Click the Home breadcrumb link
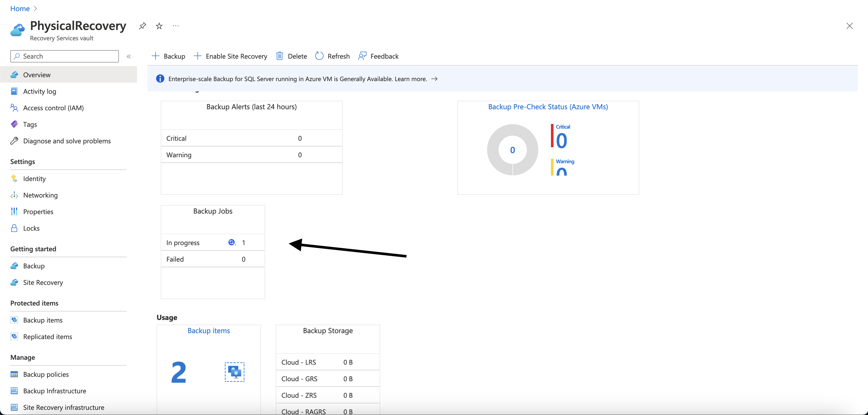 click(20, 9)
